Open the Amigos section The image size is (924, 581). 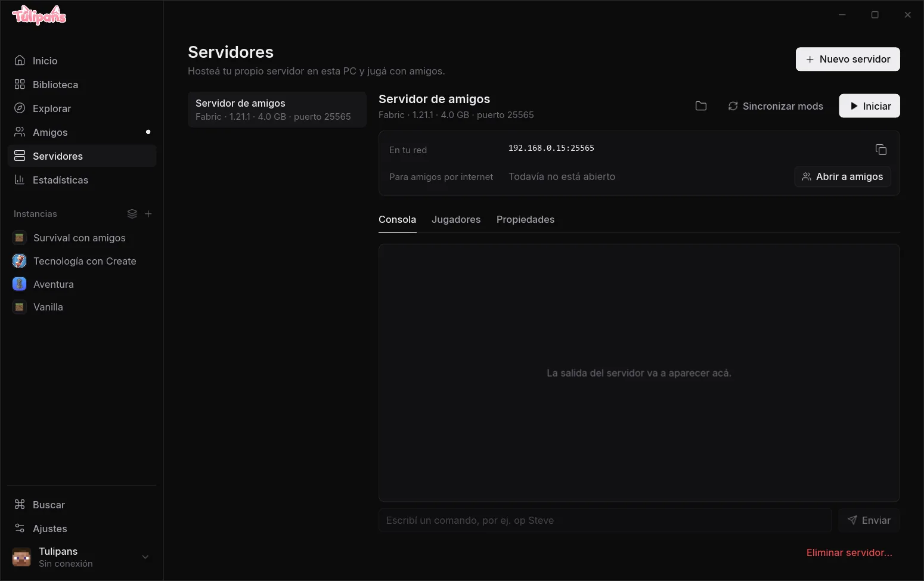[82, 132]
